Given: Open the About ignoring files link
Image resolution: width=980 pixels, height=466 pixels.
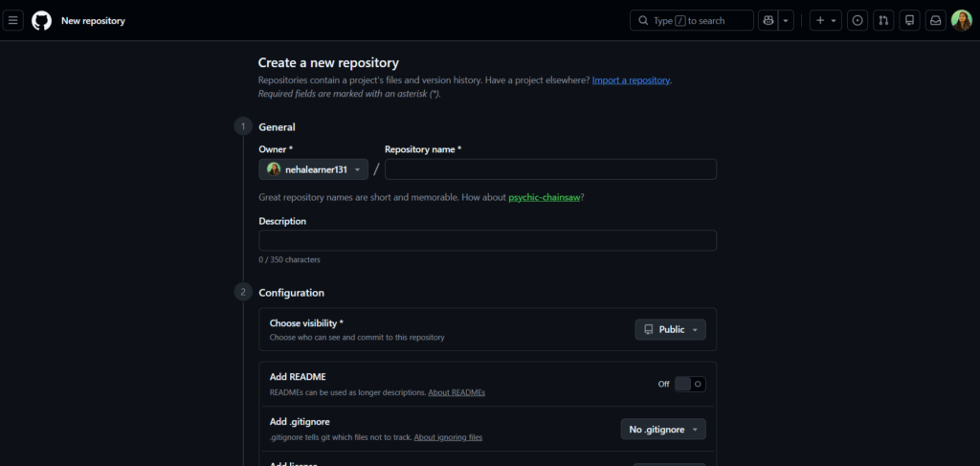Looking at the screenshot, I should click(x=448, y=437).
